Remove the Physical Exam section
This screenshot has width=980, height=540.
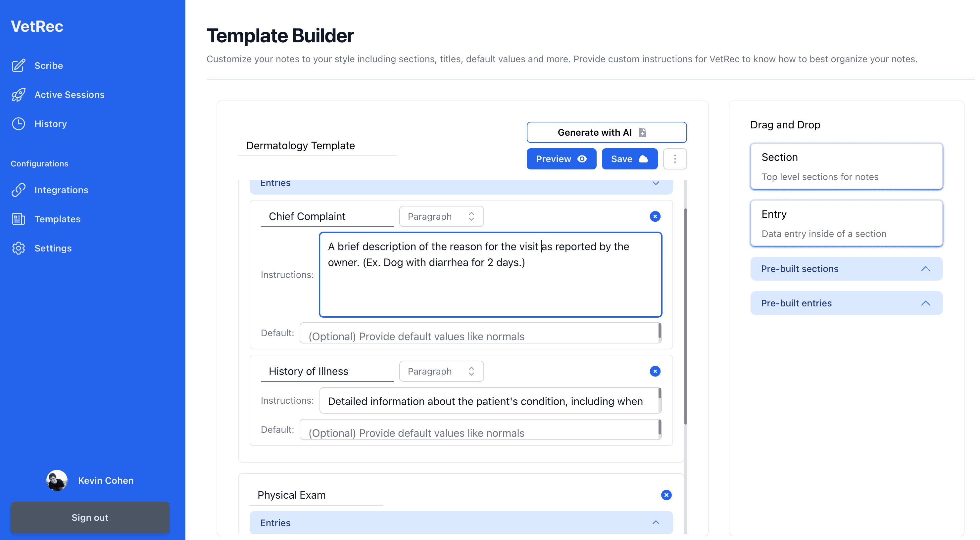click(x=666, y=495)
